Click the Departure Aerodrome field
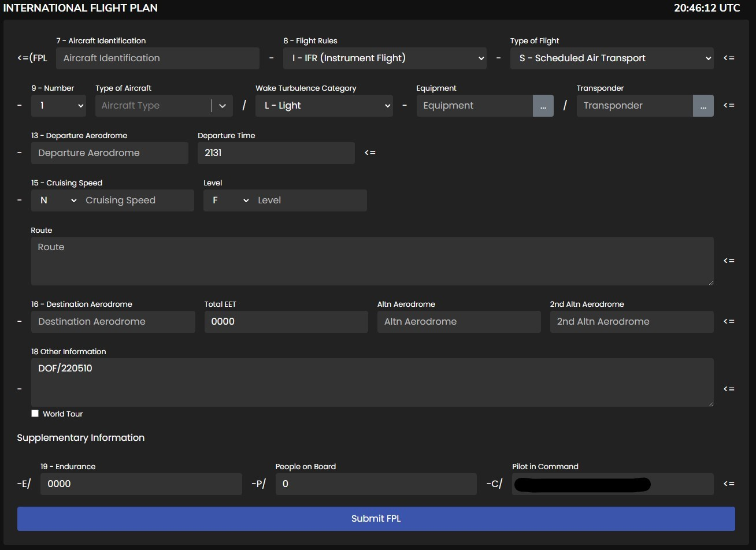 pos(110,153)
